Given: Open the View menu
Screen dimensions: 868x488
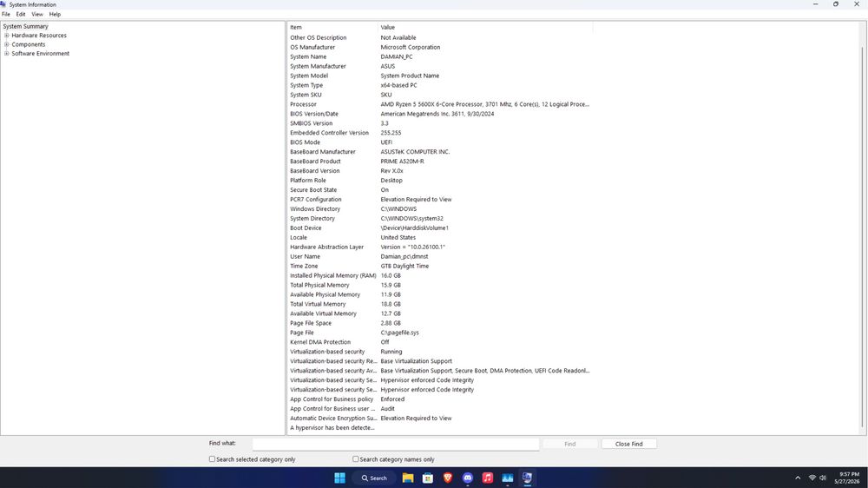Looking at the screenshot, I should (x=37, y=15).
